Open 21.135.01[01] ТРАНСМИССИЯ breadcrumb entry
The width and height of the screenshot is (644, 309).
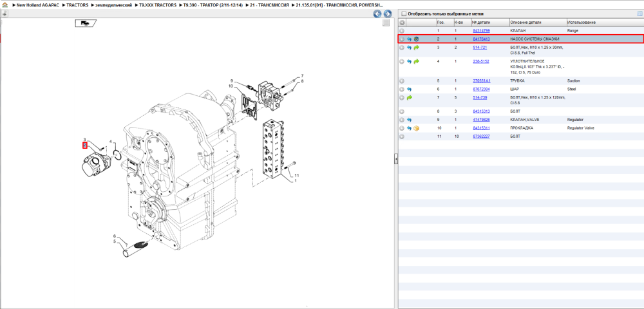point(339,5)
